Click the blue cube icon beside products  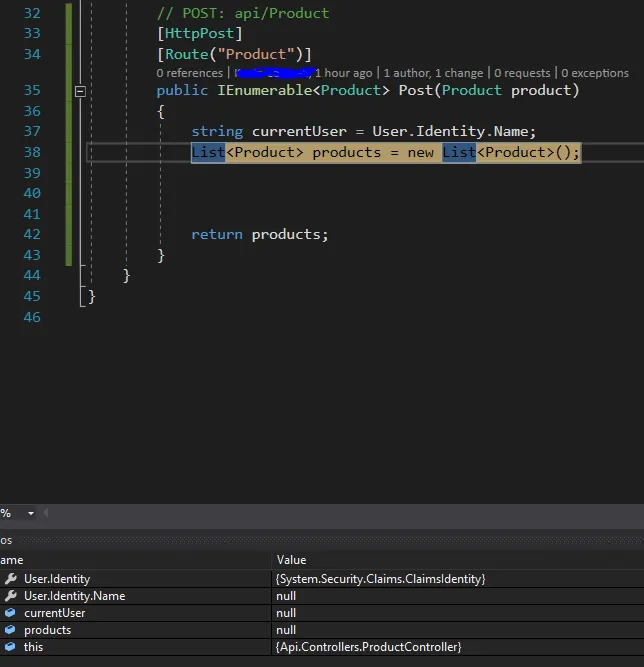click(10, 630)
